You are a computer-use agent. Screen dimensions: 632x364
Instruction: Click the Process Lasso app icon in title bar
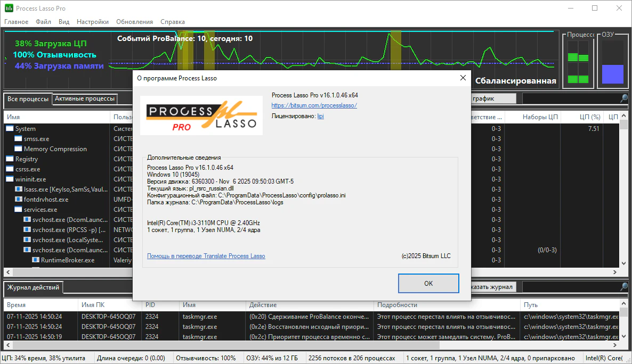tap(9, 9)
